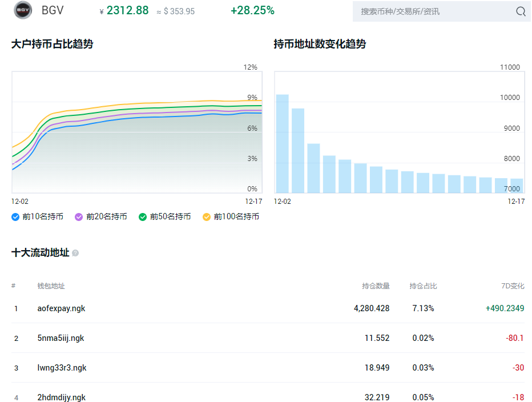Open wallet address lwng33r3.ngk
Viewport: 532px width, 402px height.
click(62, 368)
